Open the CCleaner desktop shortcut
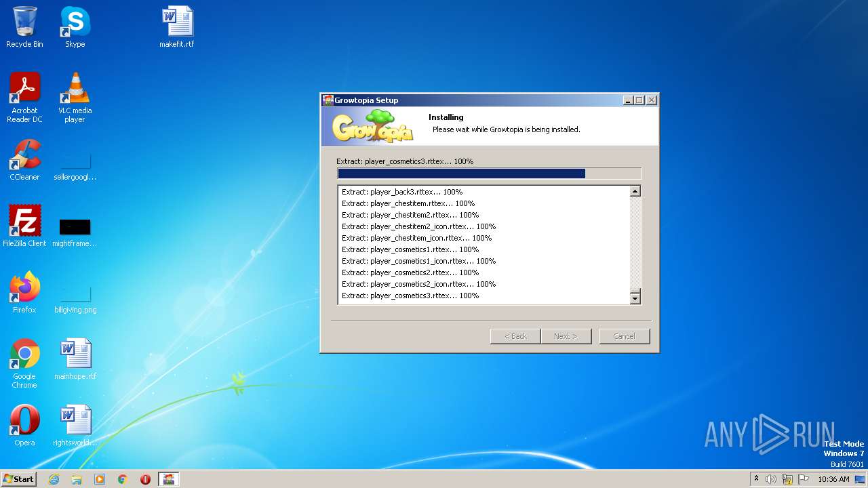Image resolution: width=868 pixels, height=488 pixels. point(24,160)
